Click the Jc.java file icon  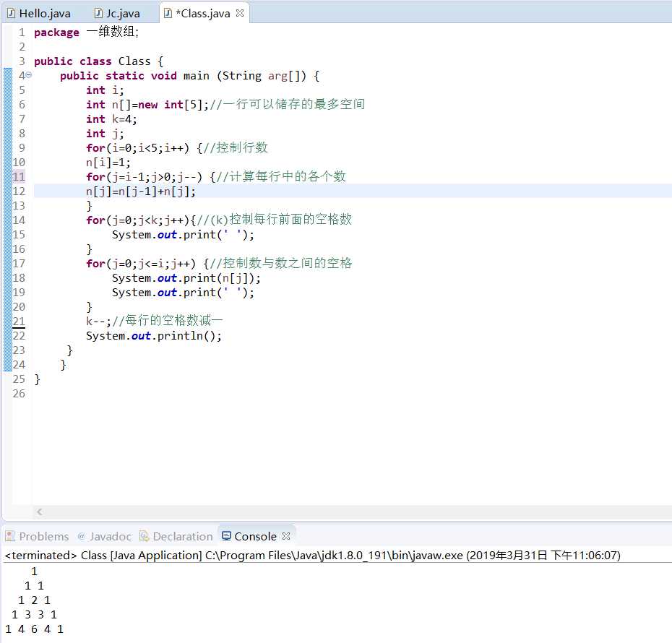pos(98,13)
